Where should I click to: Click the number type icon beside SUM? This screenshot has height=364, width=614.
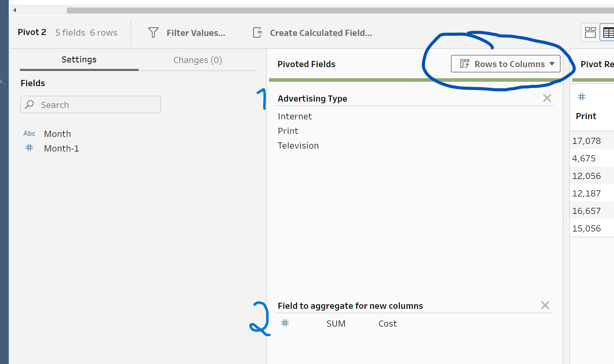[x=285, y=323]
